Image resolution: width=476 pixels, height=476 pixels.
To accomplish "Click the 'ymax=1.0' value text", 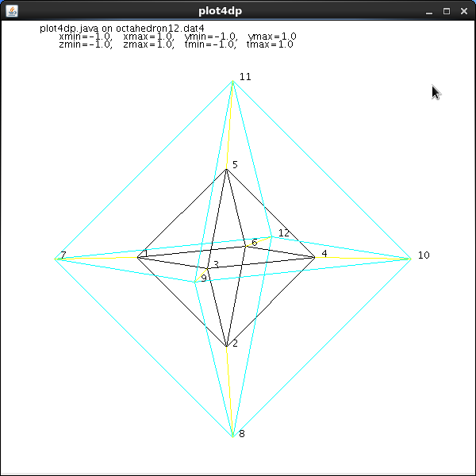I will [x=272, y=36].
